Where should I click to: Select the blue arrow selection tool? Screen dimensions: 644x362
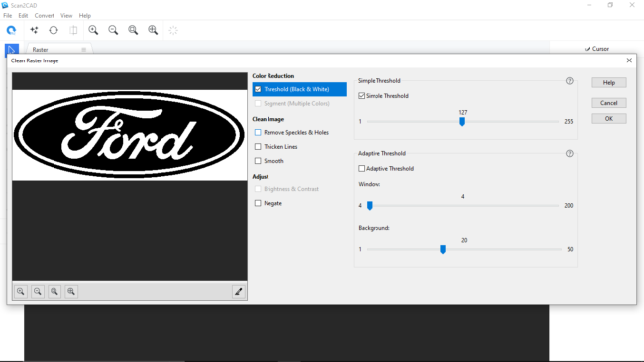pos(12,50)
